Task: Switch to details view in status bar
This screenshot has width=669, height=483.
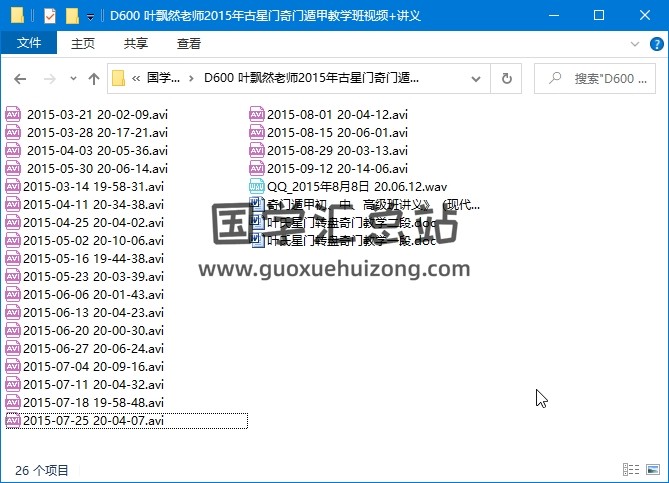Action: 631,470
